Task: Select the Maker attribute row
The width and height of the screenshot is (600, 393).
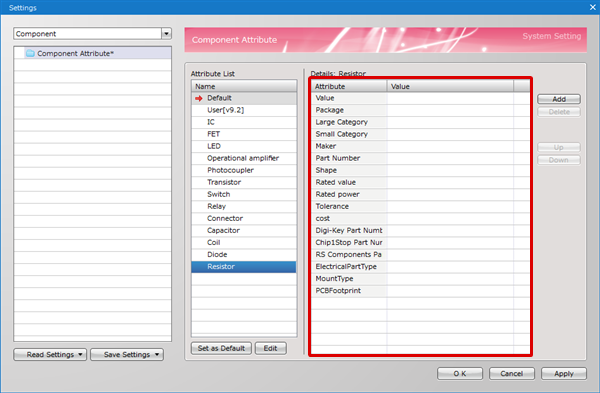Action: click(420, 146)
